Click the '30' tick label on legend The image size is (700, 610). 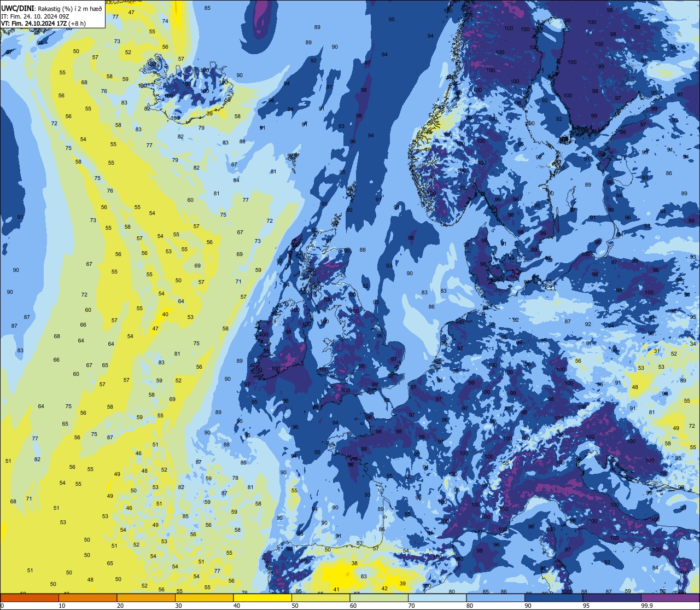click(x=178, y=606)
